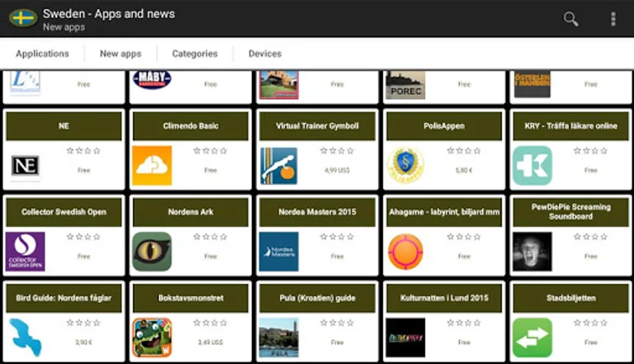Tap Free label under Climendo Basic

[x=211, y=170]
